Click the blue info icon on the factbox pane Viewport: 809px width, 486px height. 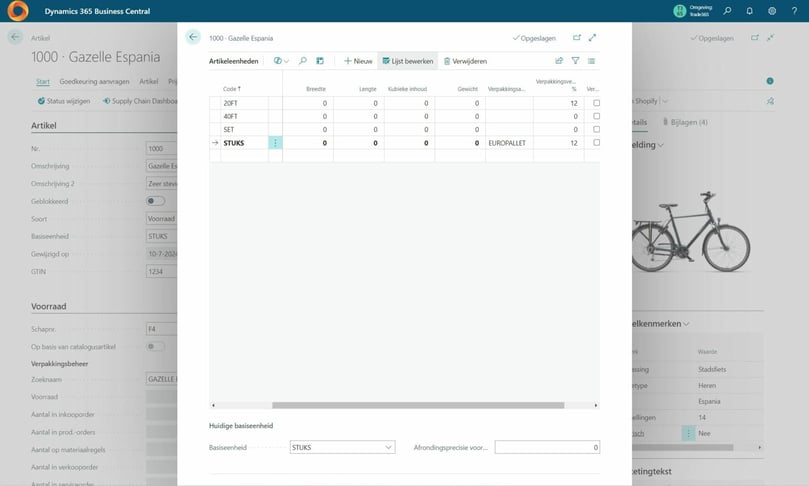coord(770,81)
